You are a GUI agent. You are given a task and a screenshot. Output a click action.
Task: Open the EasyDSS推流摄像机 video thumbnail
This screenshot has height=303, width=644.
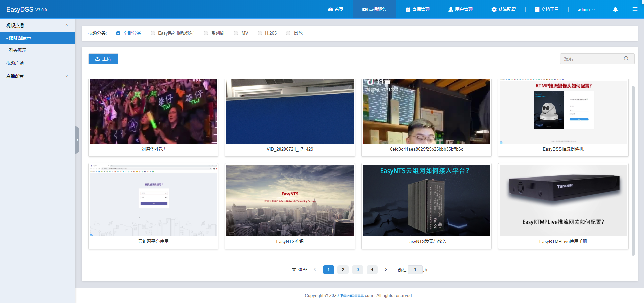click(x=563, y=111)
